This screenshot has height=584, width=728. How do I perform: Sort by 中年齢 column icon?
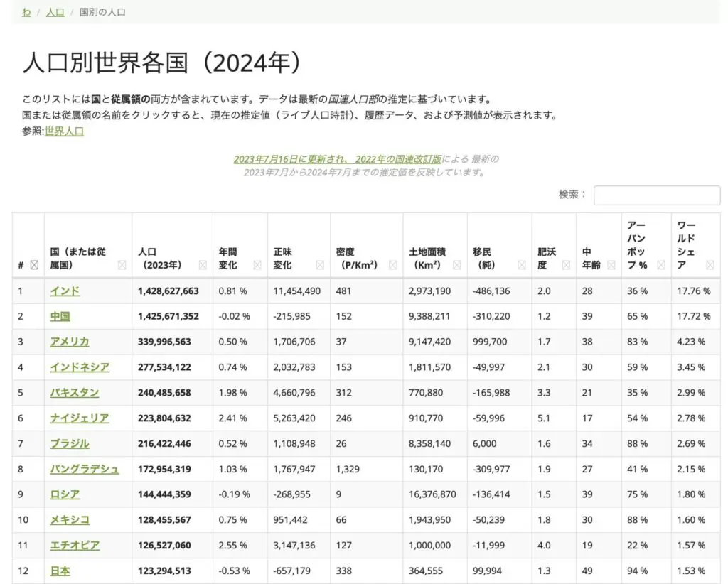(609, 265)
